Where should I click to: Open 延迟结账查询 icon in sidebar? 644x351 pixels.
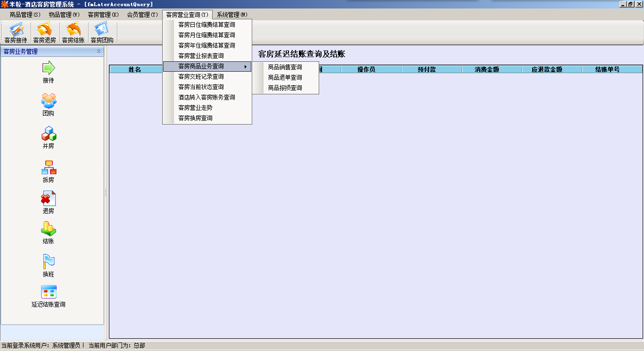click(48, 292)
